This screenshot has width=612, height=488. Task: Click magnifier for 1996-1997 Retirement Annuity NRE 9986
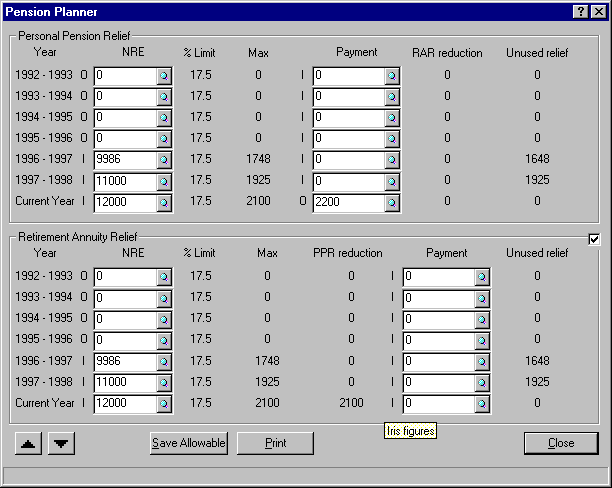tap(164, 362)
